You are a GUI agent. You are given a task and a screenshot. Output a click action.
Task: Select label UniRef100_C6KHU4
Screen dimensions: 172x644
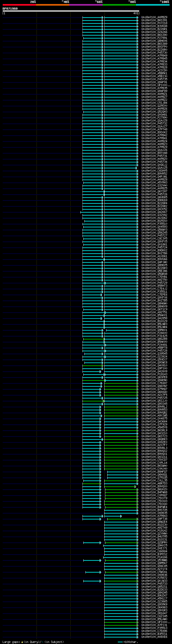[x=154, y=551]
